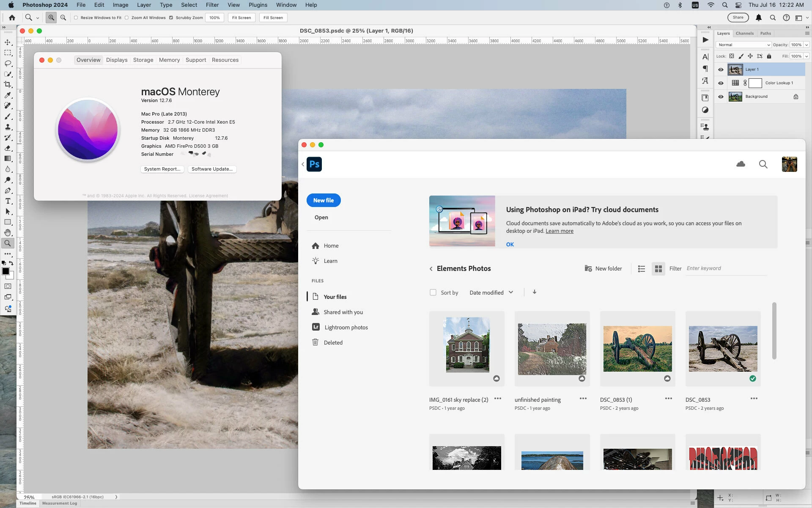Select the Hand tool
Viewport: 812px width, 508px height.
[x=8, y=233]
